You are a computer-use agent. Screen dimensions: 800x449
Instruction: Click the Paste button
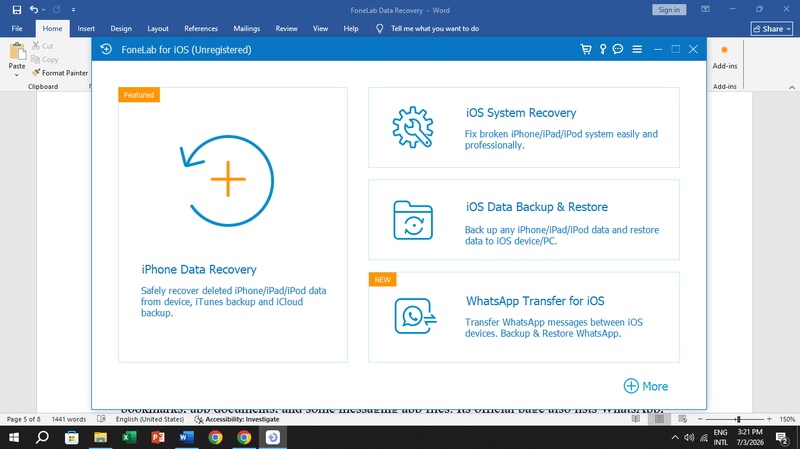click(x=17, y=55)
